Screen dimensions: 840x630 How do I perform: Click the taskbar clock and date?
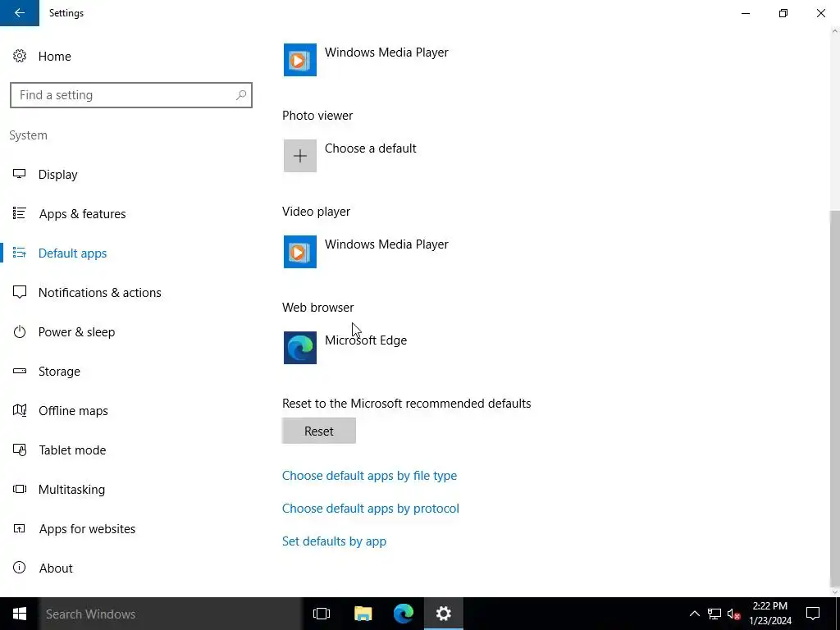pyautogui.click(x=769, y=614)
